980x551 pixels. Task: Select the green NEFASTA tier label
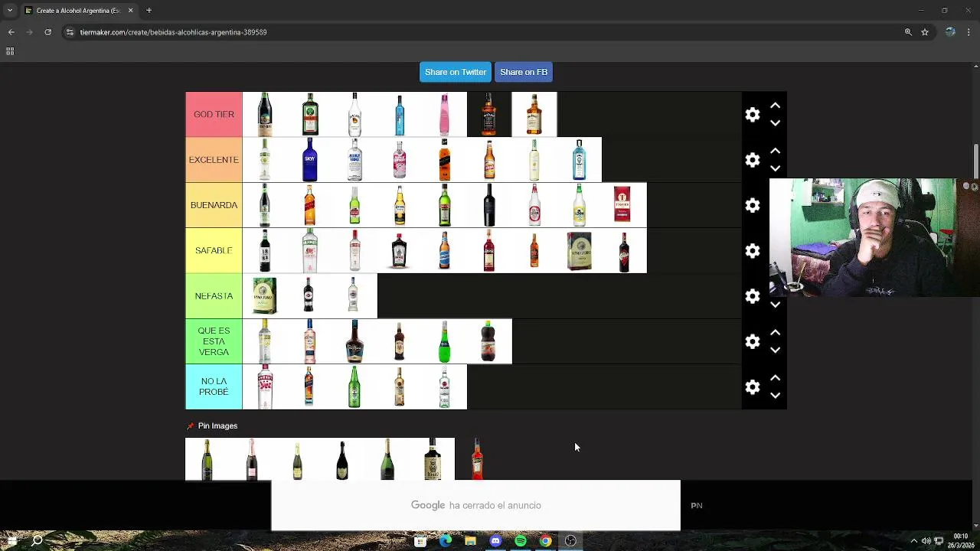pyautogui.click(x=214, y=296)
